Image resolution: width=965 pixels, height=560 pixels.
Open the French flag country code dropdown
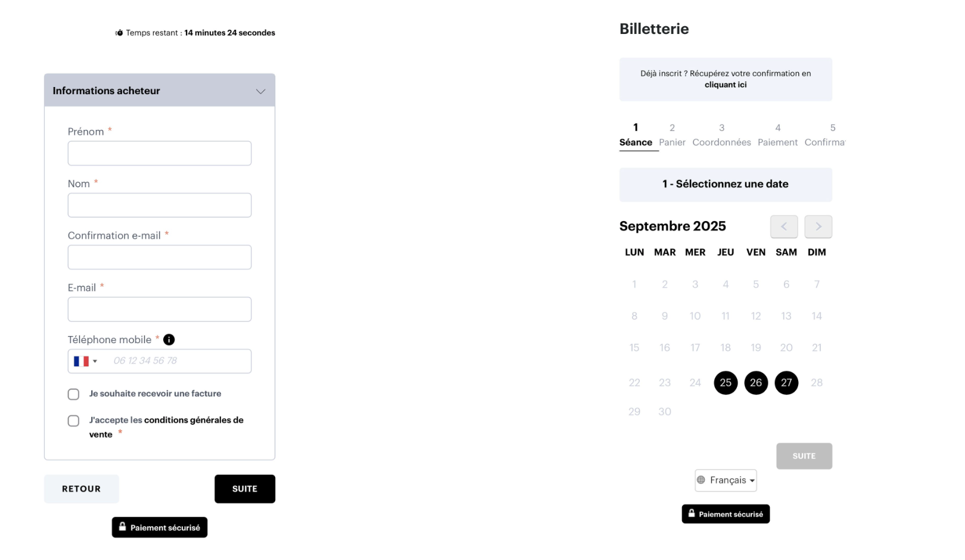(85, 361)
